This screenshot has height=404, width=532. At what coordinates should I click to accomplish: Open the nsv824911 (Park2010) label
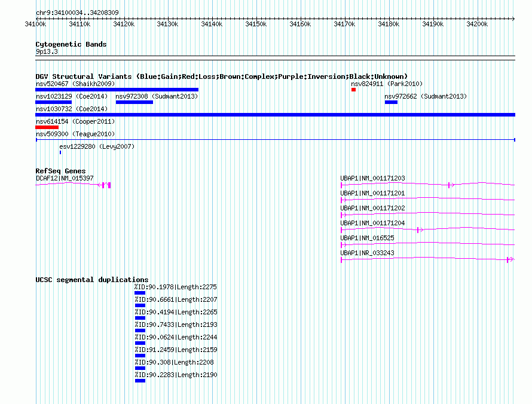pos(387,84)
